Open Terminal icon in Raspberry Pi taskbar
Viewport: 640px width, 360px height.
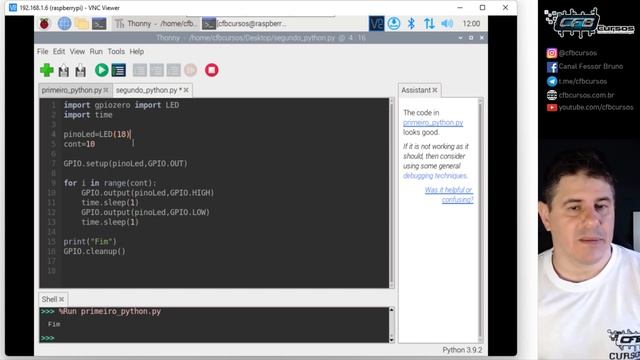pos(99,24)
